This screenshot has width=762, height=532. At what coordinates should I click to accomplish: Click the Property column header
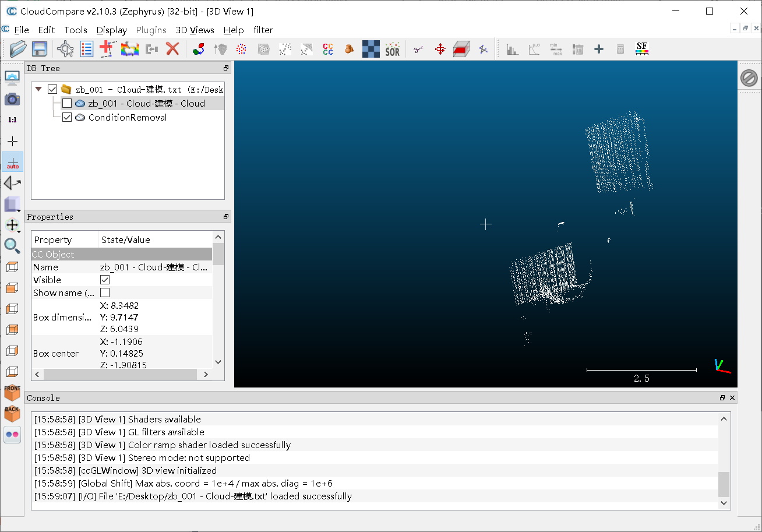point(65,239)
